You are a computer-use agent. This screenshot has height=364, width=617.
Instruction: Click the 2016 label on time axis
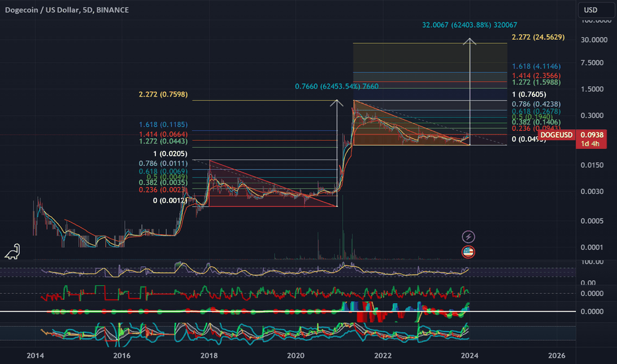coord(122,356)
